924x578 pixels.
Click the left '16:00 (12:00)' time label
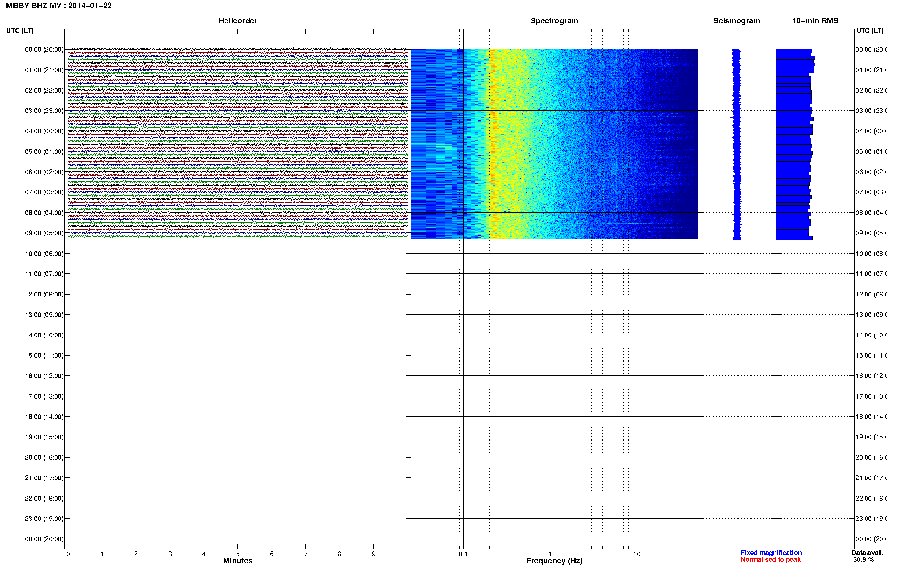pyautogui.click(x=44, y=376)
